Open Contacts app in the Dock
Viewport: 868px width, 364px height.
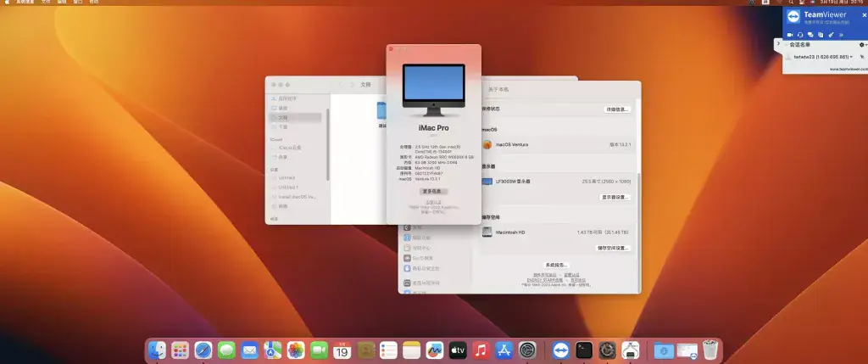coord(365,350)
